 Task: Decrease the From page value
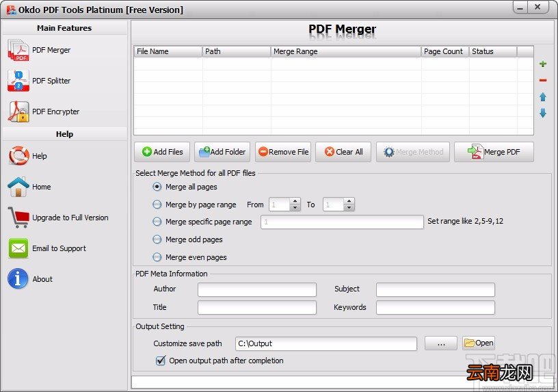tap(295, 207)
